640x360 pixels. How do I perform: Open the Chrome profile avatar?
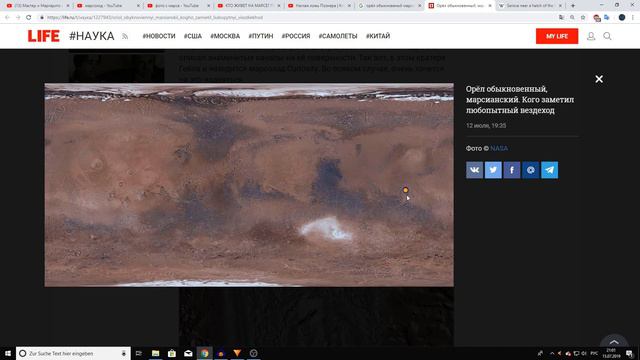622,18
